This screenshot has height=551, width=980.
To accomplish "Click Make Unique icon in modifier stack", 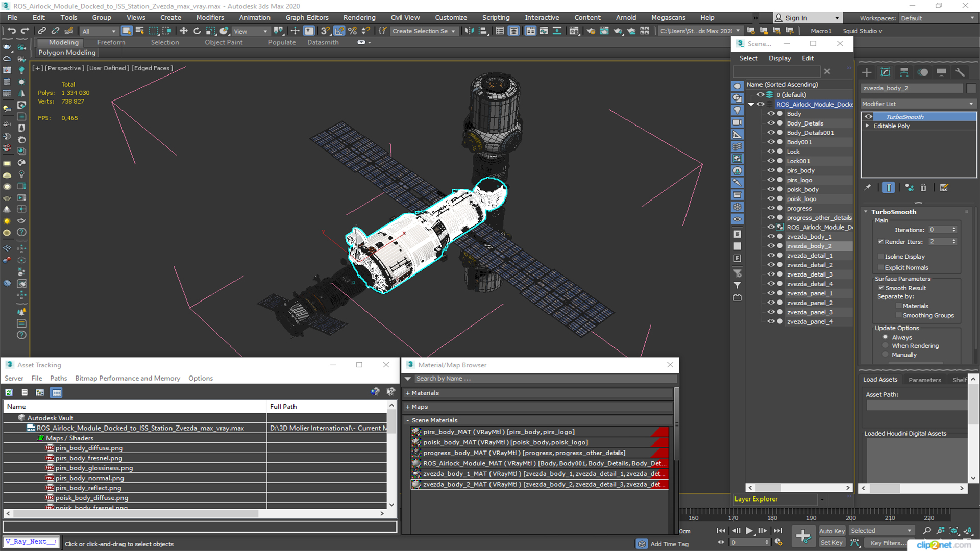I will coord(909,187).
